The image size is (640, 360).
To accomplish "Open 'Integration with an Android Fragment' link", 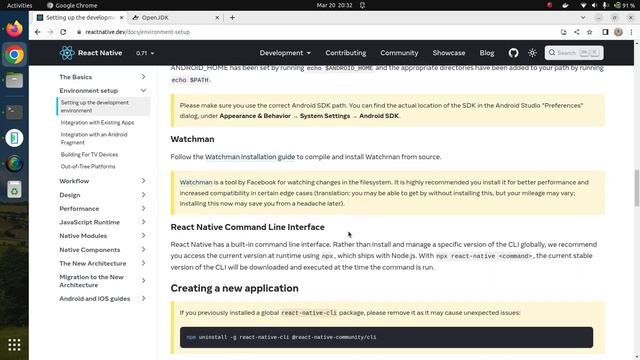I will (x=94, y=138).
